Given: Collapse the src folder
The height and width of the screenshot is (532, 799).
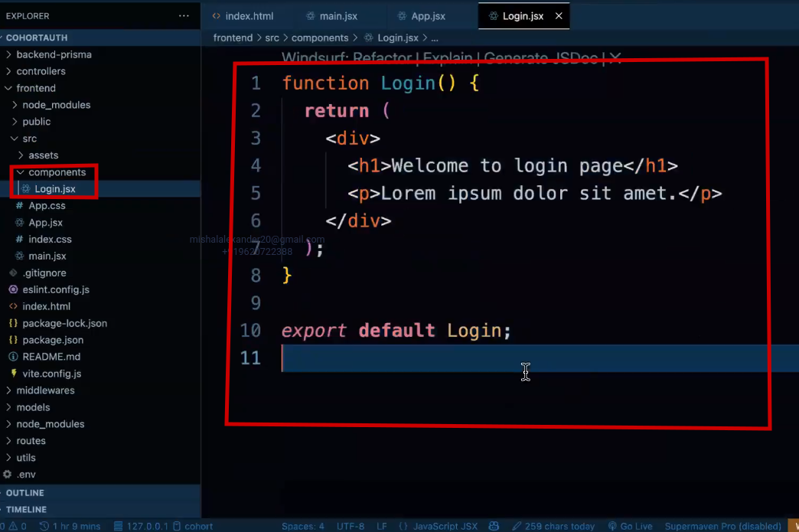Looking at the screenshot, I should coord(30,139).
